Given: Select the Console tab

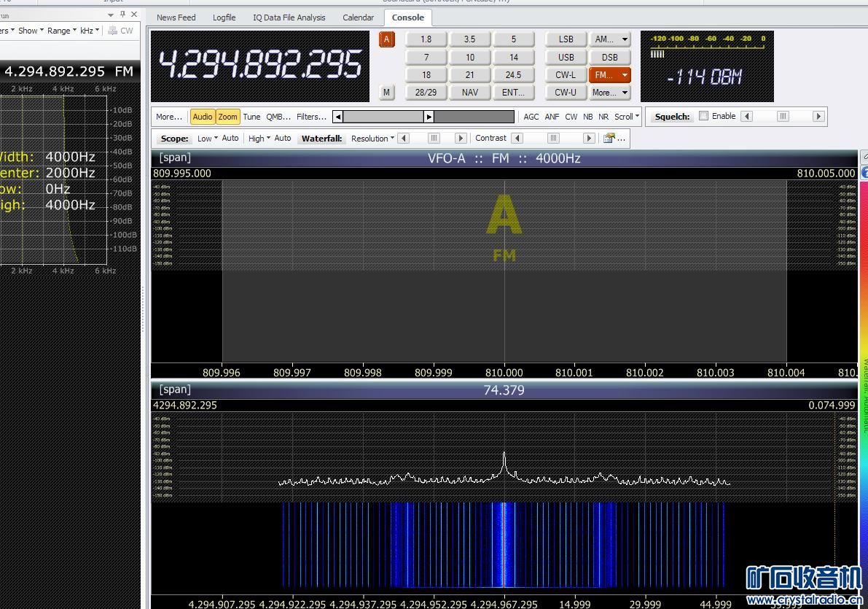Looking at the screenshot, I should (408, 18).
